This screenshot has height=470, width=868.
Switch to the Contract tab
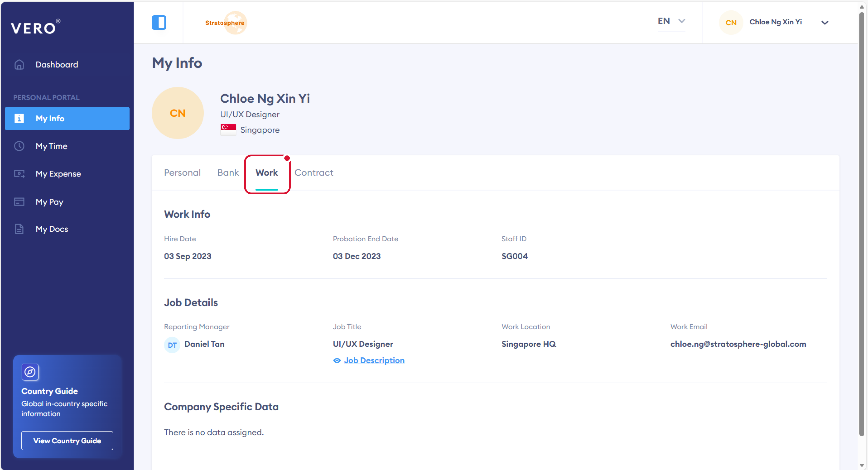(x=313, y=172)
